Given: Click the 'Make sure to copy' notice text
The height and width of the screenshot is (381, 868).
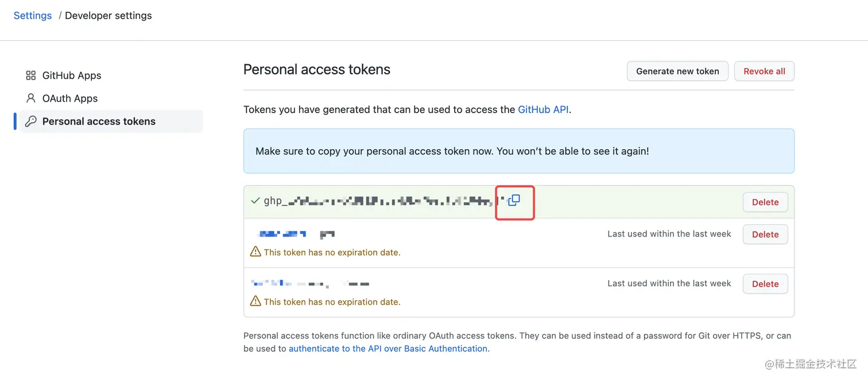Looking at the screenshot, I should tap(452, 151).
